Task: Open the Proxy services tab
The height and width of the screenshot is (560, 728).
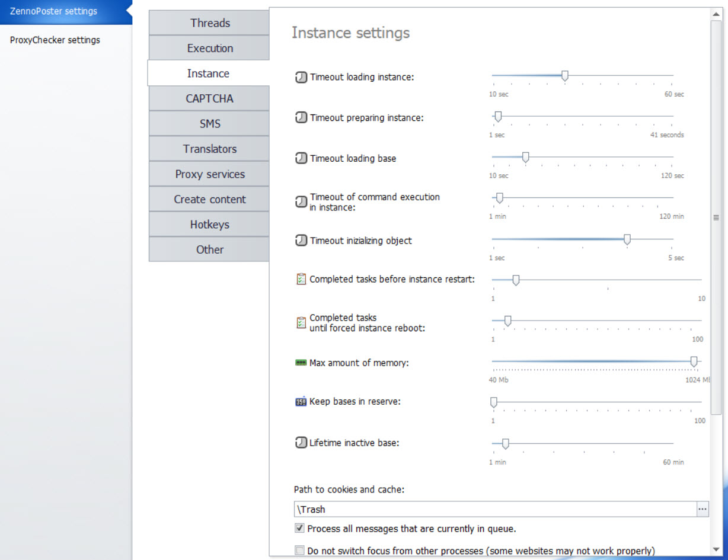Action: click(x=209, y=174)
